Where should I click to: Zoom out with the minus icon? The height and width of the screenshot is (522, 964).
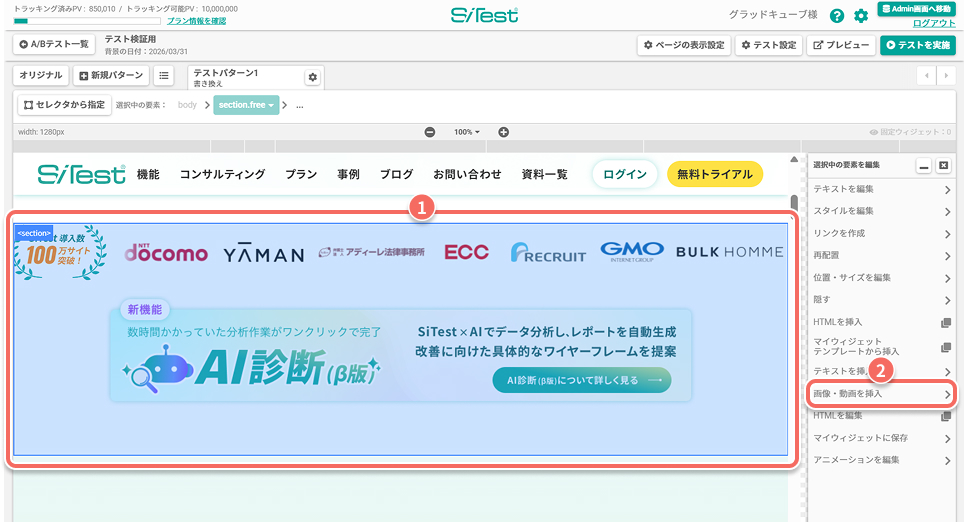(x=430, y=132)
